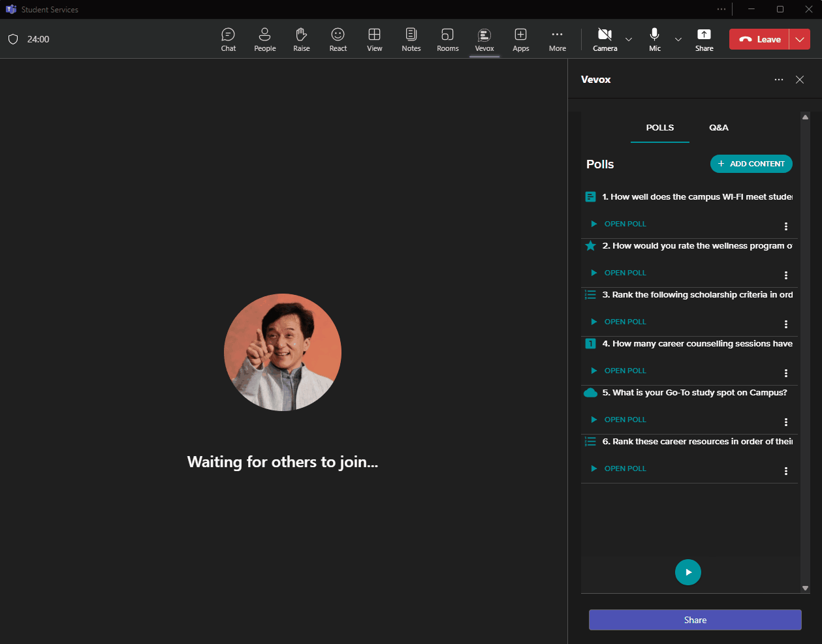Click the ADD CONTENT button

click(x=751, y=164)
